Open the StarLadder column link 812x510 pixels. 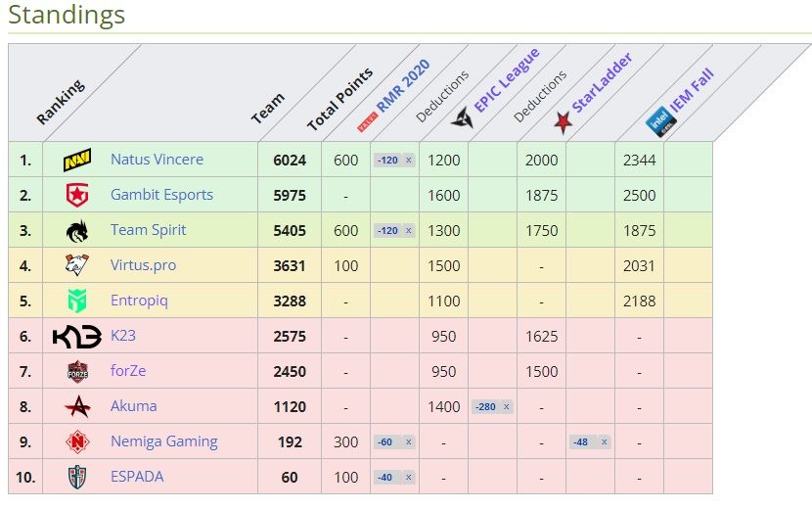(x=603, y=82)
